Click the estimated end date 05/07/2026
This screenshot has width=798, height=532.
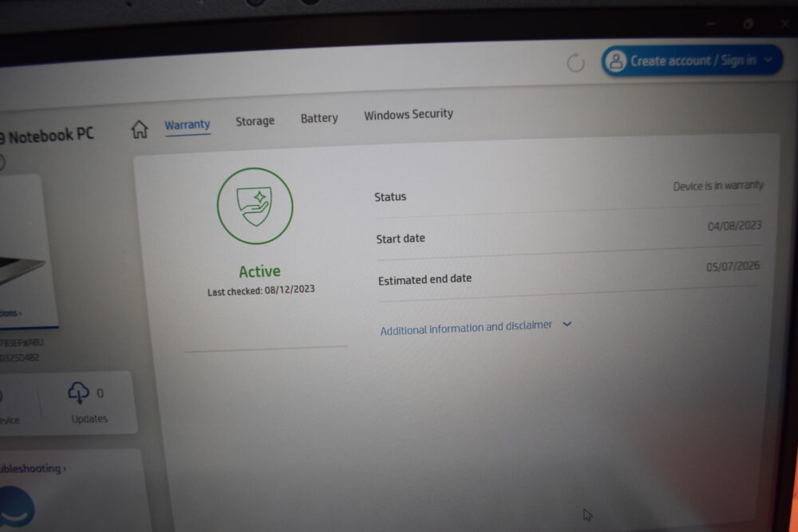tap(733, 266)
